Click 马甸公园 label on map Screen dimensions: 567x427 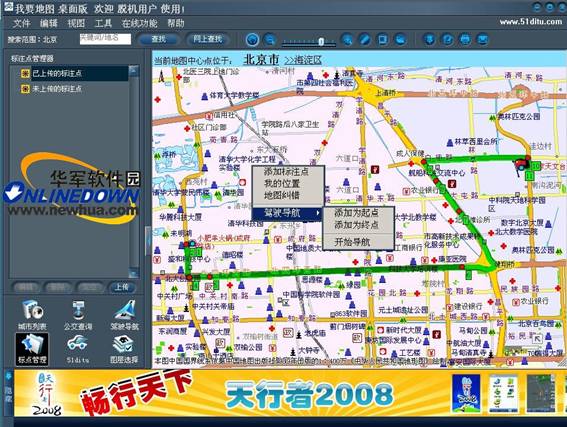point(473,330)
